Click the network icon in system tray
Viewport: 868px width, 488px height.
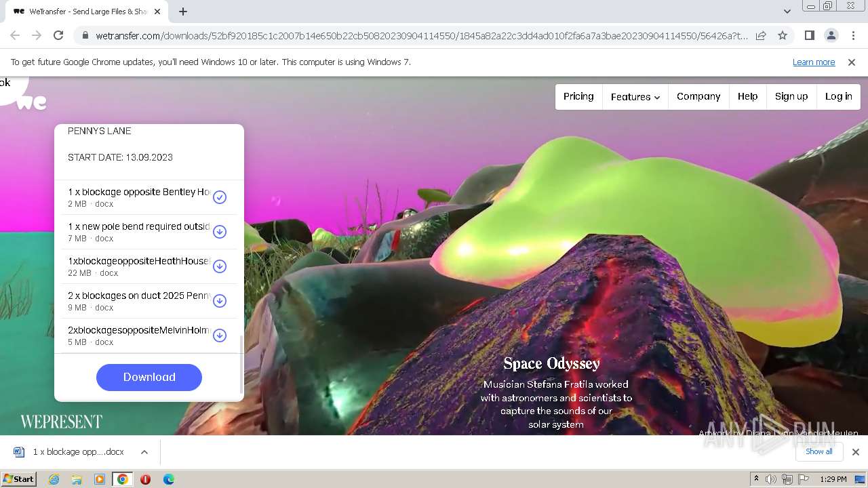coord(787,479)
